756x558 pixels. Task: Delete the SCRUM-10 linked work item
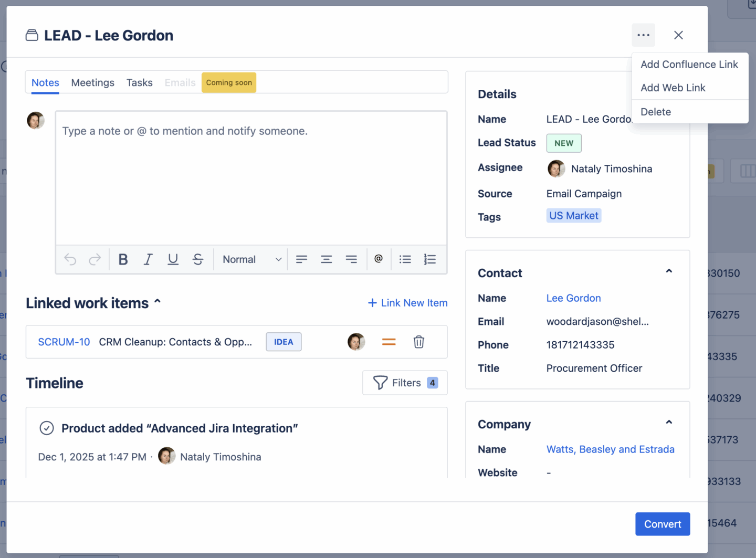418,342
